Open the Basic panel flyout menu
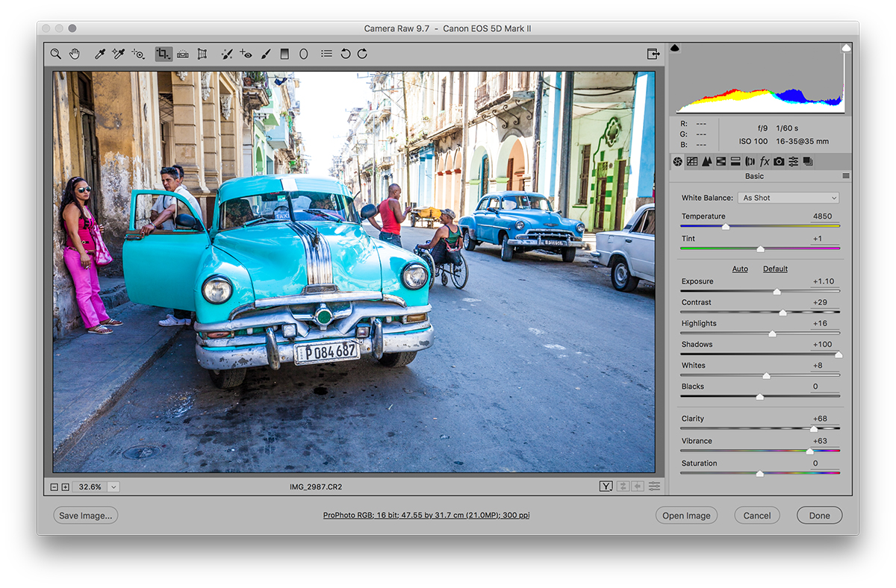 point(846,176)
